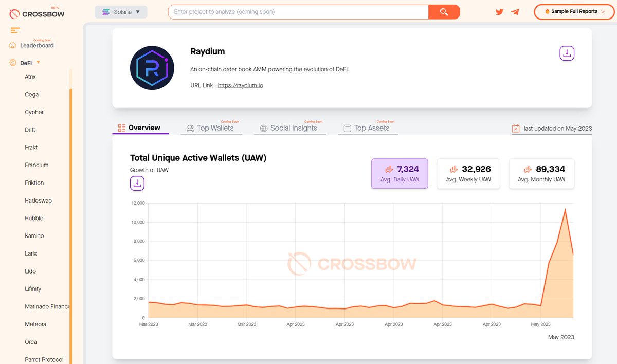Download the UAW chart via its download icon
The height and width of the screenshot is (364, 617).
pyautogui.click(x=137, y=183)
